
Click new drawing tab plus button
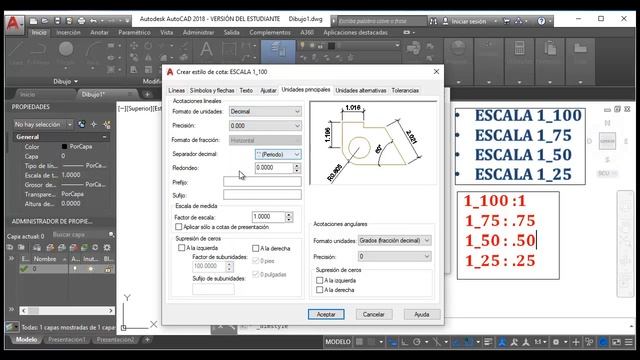click(147, 94)
